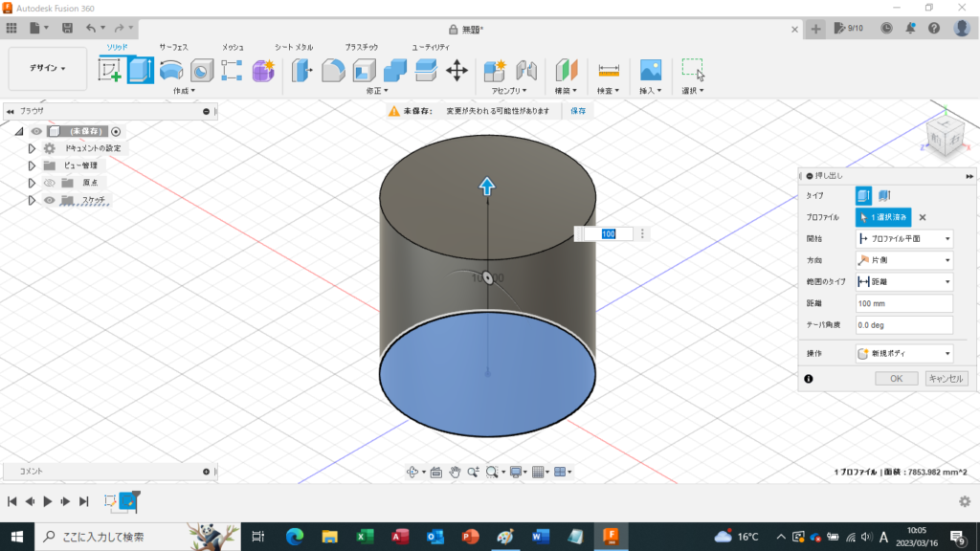Select the Press Pull tool
The width and height of the screenshot is (980, 551).
tap(301, 70)
